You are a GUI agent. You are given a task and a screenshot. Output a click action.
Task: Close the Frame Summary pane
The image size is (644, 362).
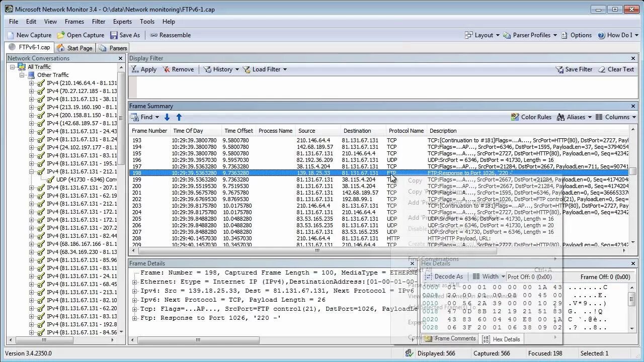pos(633,106)
